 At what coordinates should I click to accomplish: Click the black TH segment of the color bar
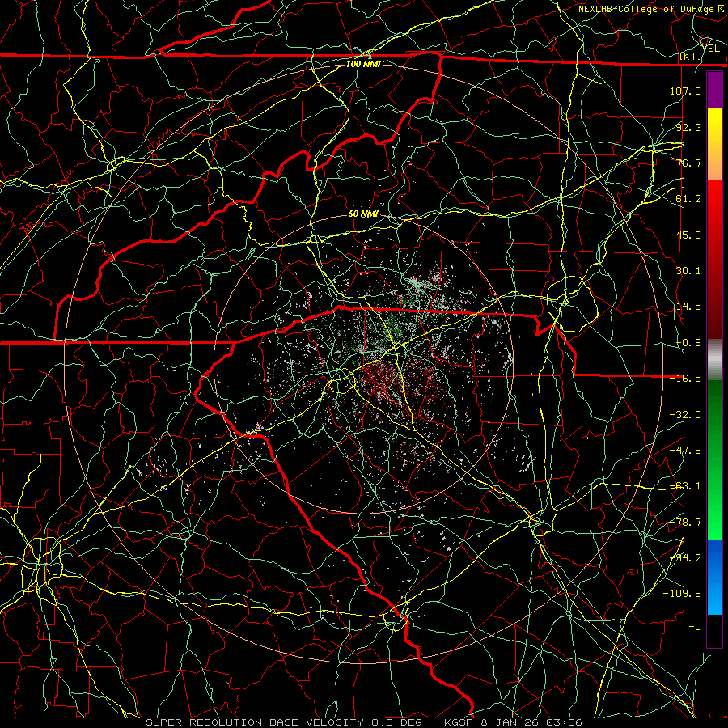point(714,630)
